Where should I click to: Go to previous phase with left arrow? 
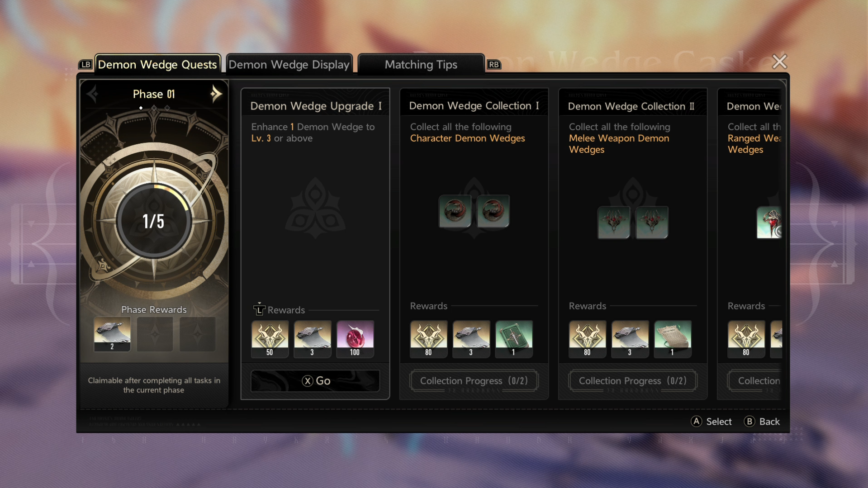click(93, 94)
